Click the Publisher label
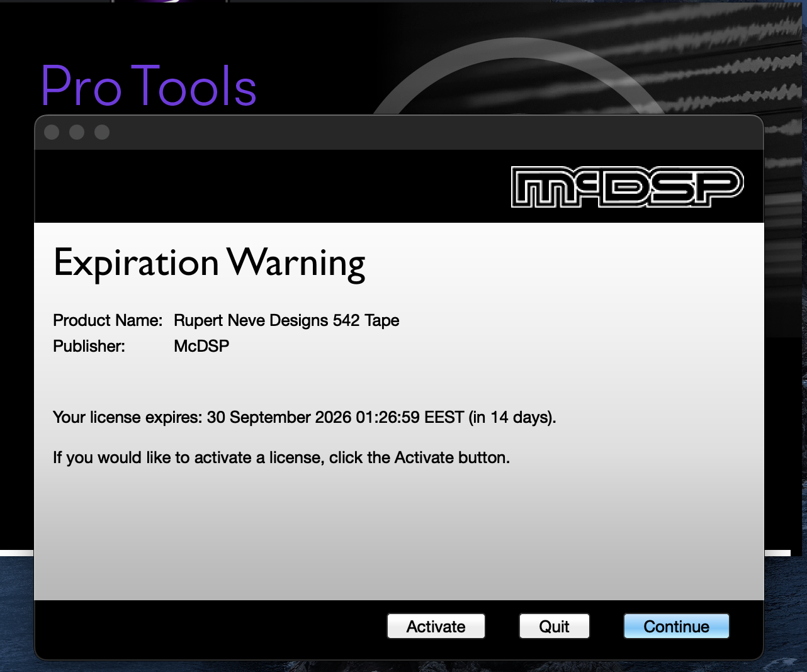Image resolution: width=807 pixels, height=672 pixels. pyautogui.click(x=89, y=346)
